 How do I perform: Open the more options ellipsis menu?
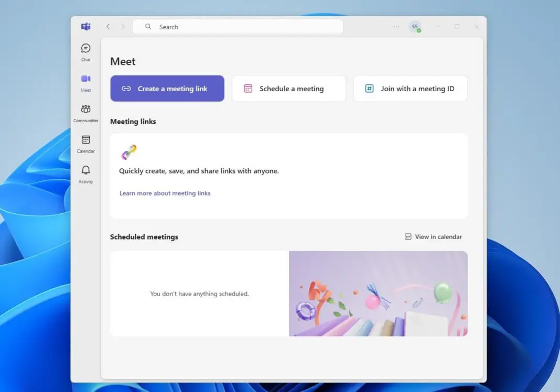pyautogui.click(x=396, y=26)
